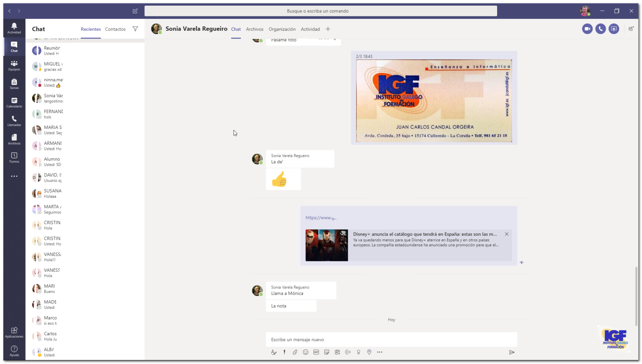642x364 pixels.
Task: Attach a file with the paperclip icon
Action: pyautogui.click(x=295, y=352)
